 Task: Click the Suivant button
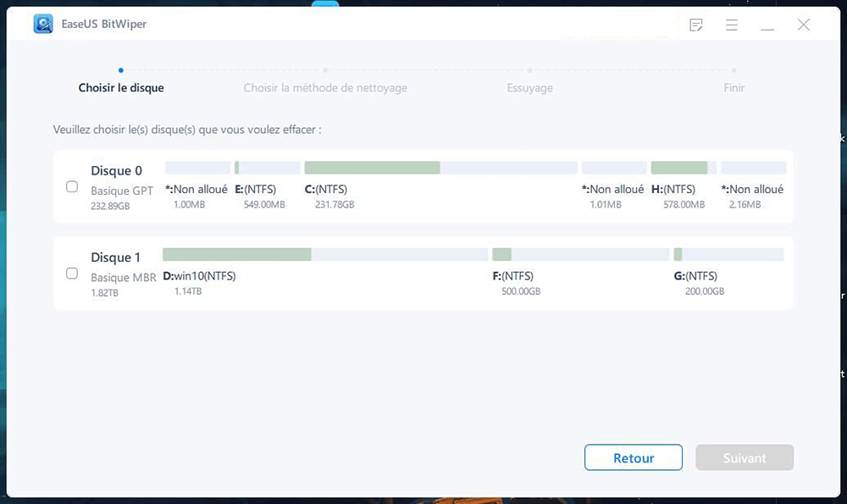coord(745,458)
